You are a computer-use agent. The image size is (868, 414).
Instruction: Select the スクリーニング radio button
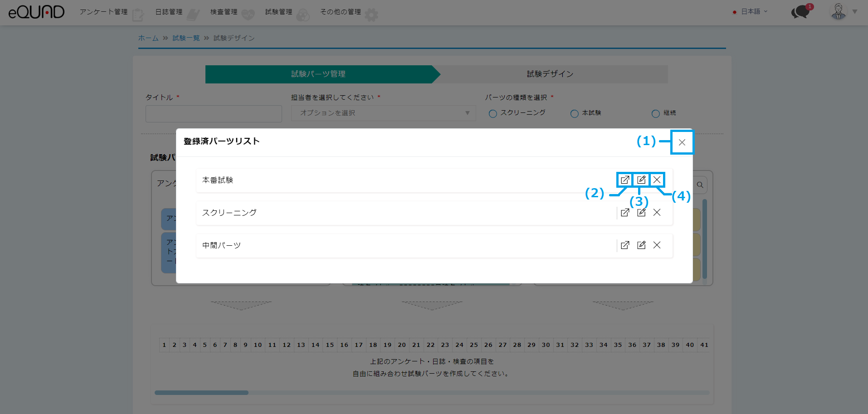point(493,114)
